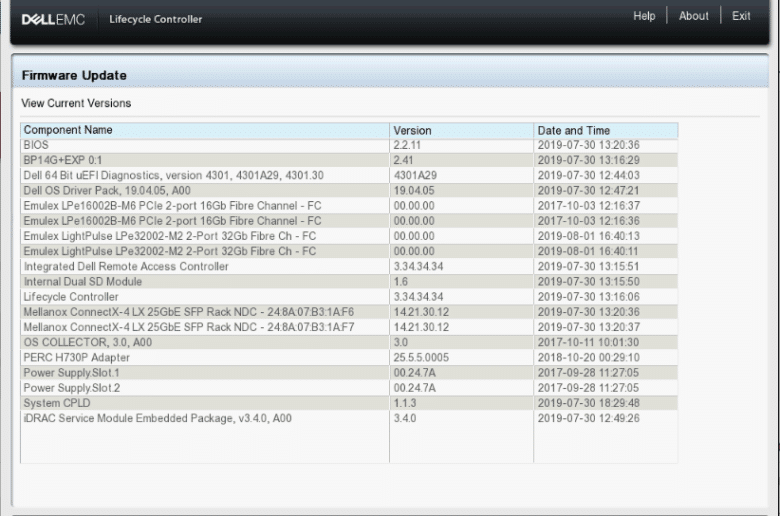Select the Power Supply.Slot.1 row
This screenshot has height=516, width=780.
click(349, 373)
